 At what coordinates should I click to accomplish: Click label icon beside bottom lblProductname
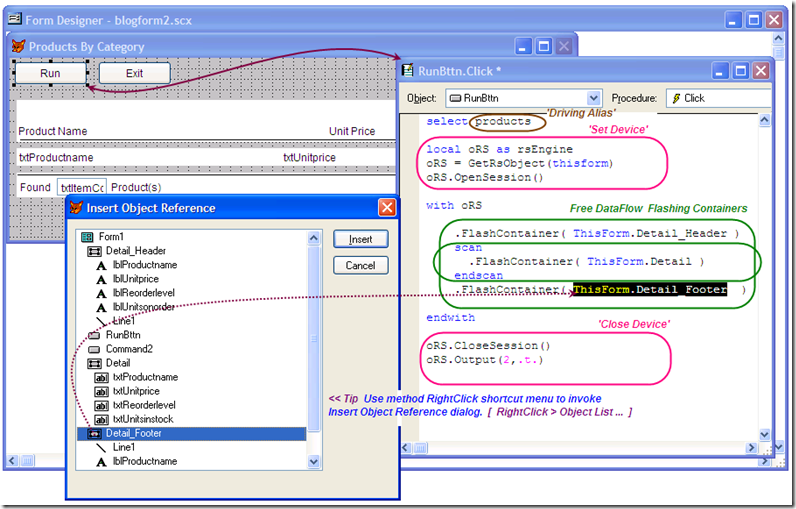point(102,462)
